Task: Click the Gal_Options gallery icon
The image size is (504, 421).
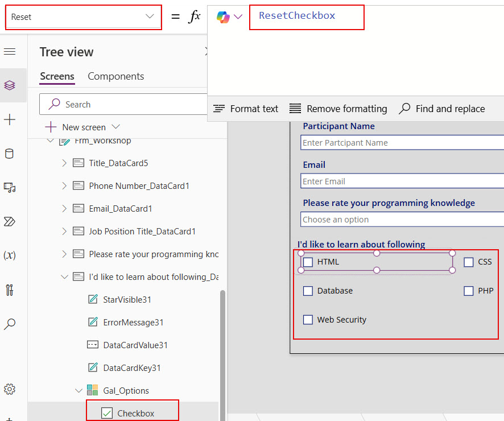Action: pos(93,390)
